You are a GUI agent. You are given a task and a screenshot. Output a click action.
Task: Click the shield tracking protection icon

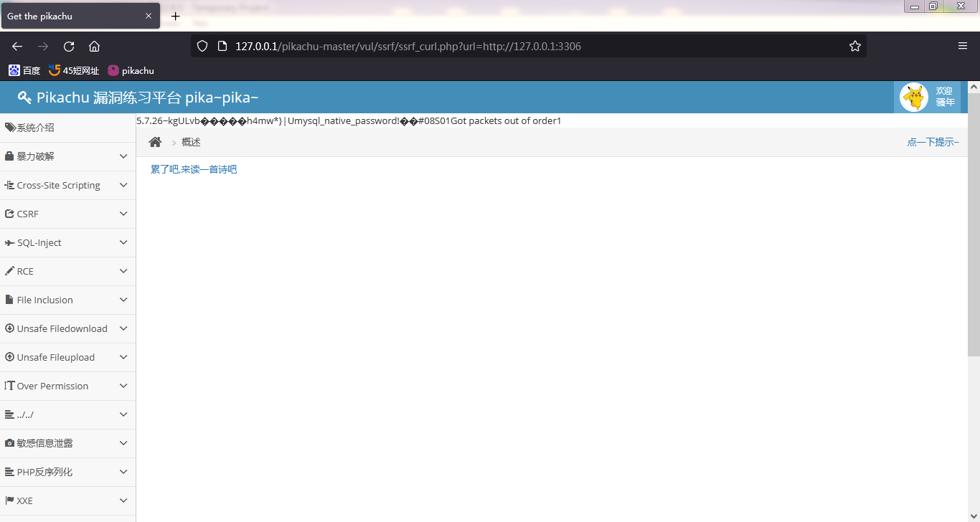click(x=202, y=45)
